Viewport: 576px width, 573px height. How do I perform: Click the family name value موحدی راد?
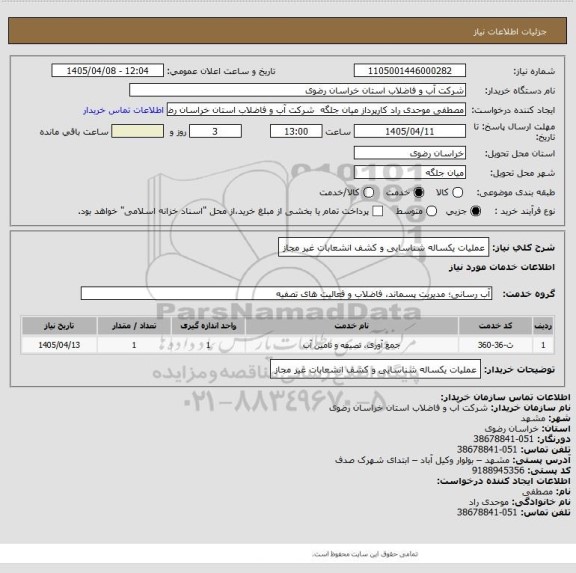489,502
